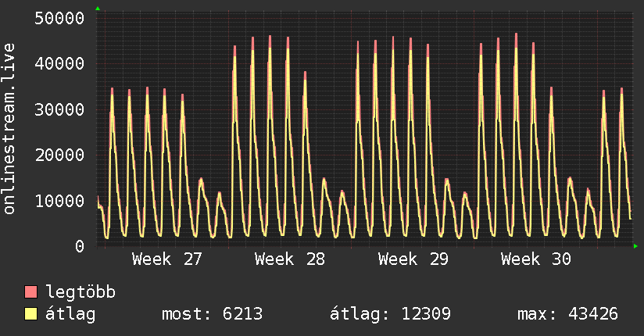
Task: Click the green arrow at end of x-axis
Action: (x=635, y=246)
